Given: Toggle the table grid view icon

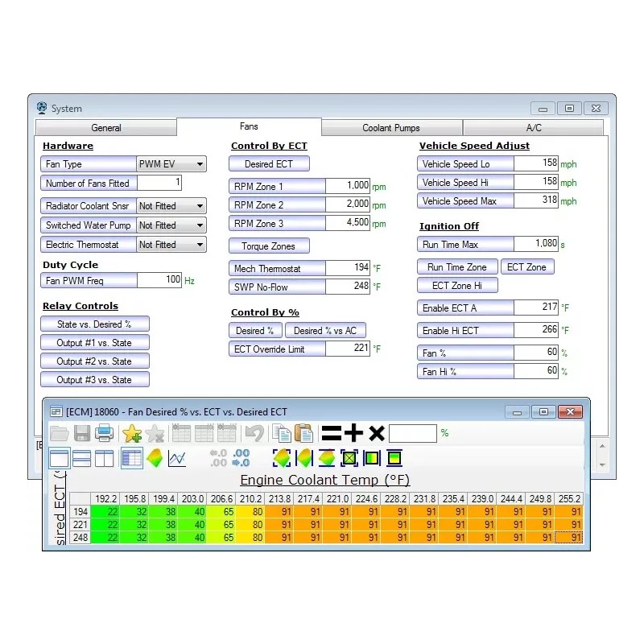Looking at the screenshot, I should tap(131, 459).
